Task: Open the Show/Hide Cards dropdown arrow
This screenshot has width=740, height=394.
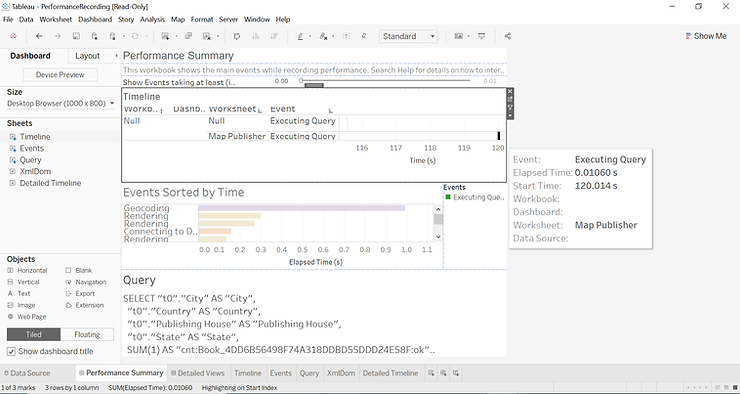Action: tap(468, 36)
